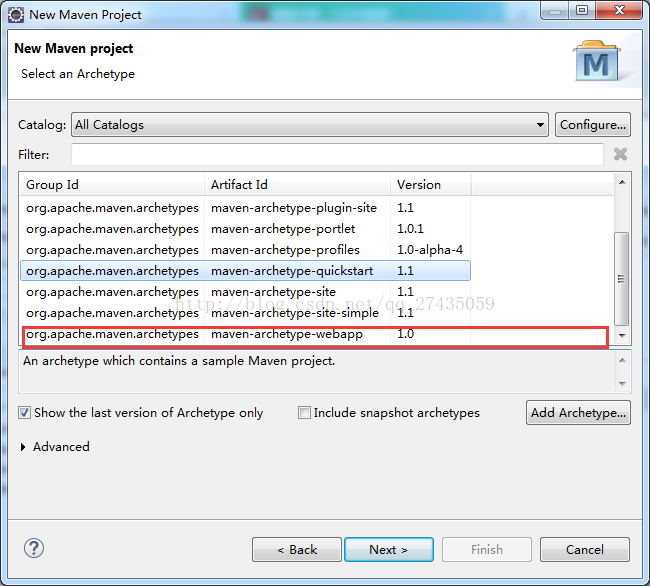Open the Catalog dropdown showing All Catalogs
650x586 pixels.
click(310, 124)
